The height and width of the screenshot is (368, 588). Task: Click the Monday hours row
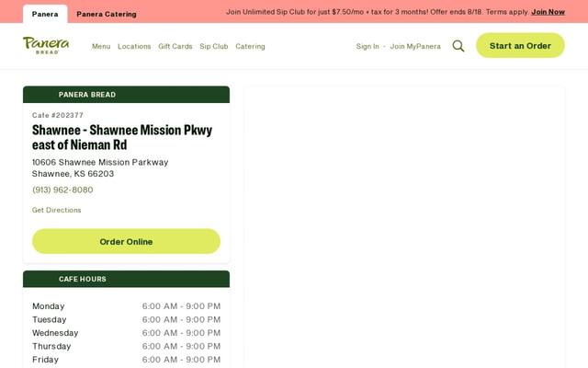(127, 306)
